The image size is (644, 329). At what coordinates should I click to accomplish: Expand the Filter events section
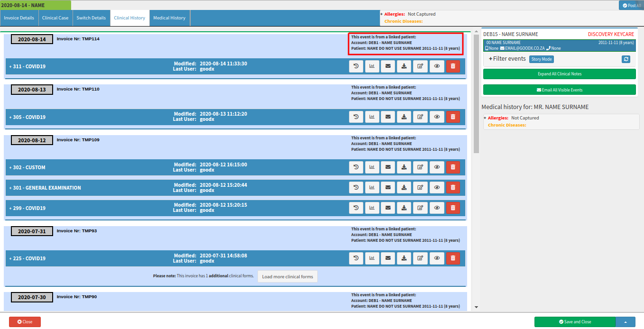[507, 59]
